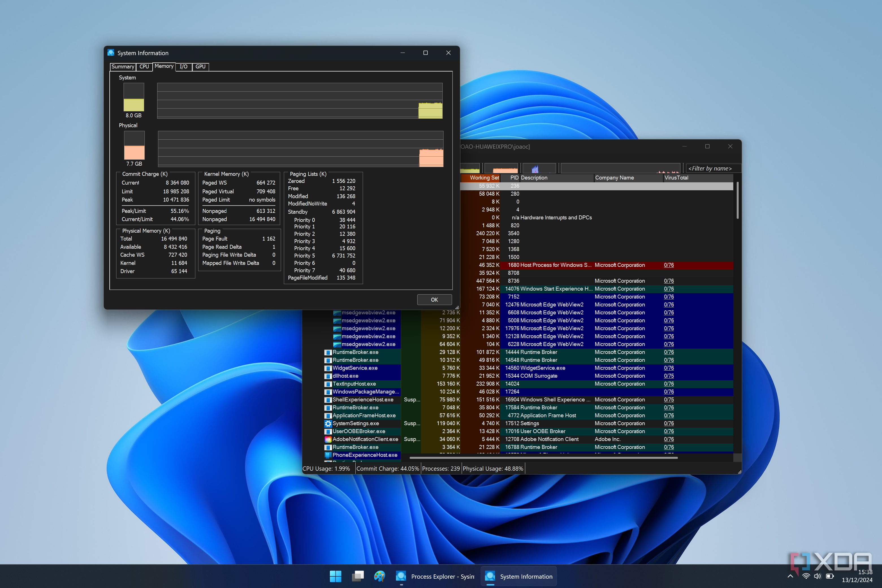This screenshot has height=588, width=882.
Task: Click the "CPU Usage: 1.99%" status entry
Action: click(326, 469)
